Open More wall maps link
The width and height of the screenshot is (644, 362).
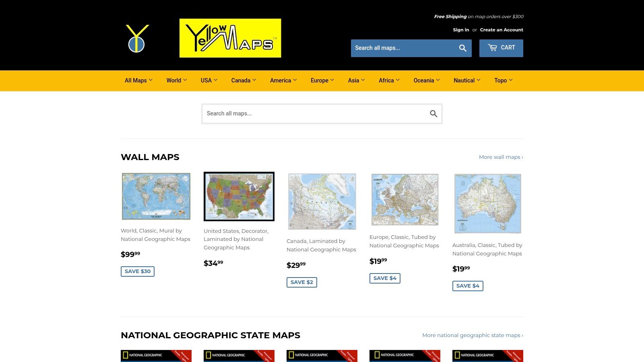(x=501, y=157)
